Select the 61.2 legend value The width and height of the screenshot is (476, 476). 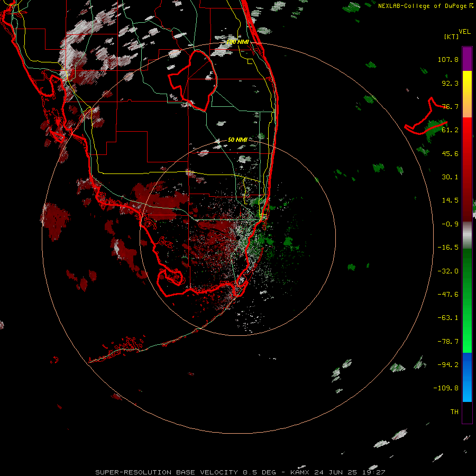(450, 130)
